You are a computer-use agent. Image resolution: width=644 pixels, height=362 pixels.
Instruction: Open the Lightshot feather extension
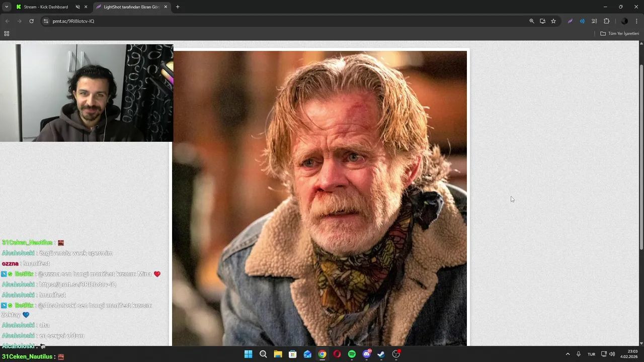[570, 21]
